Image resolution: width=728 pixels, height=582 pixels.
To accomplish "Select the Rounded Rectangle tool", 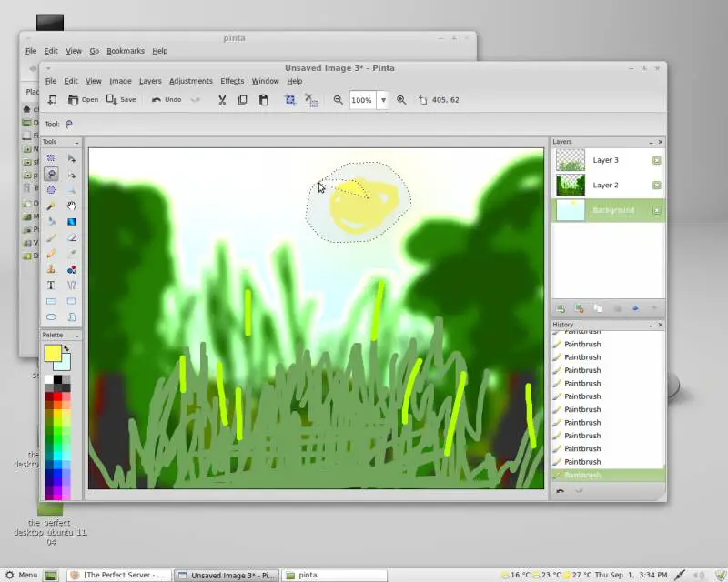I will 72,301.
